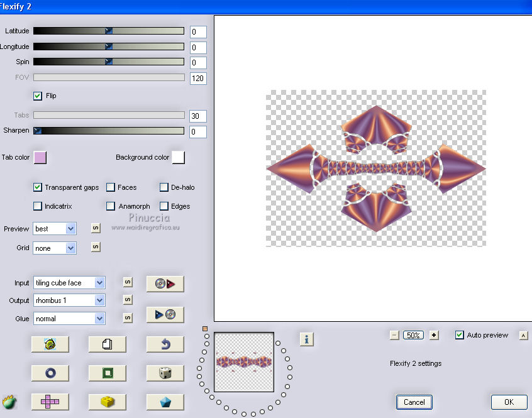The image size is (532, 418).
Task: Click the yellow-green face icon button
Action: tap(50, 344)
